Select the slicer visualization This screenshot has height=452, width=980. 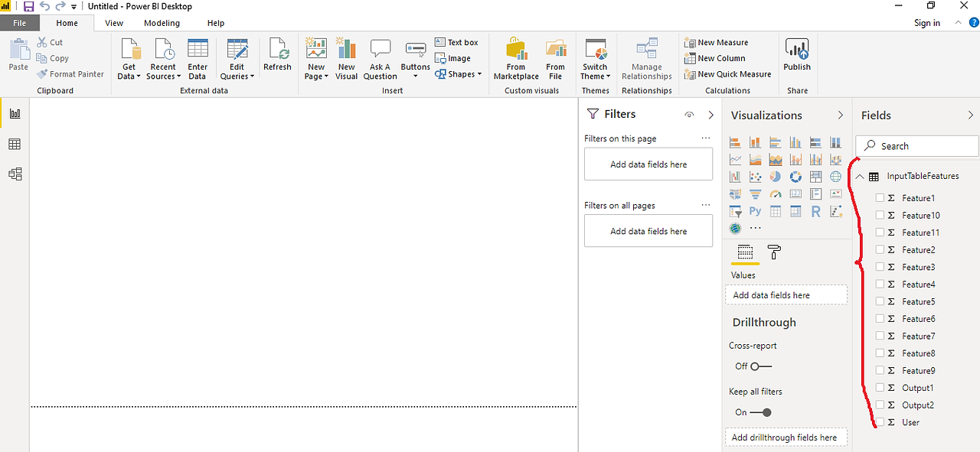[735, 212]
